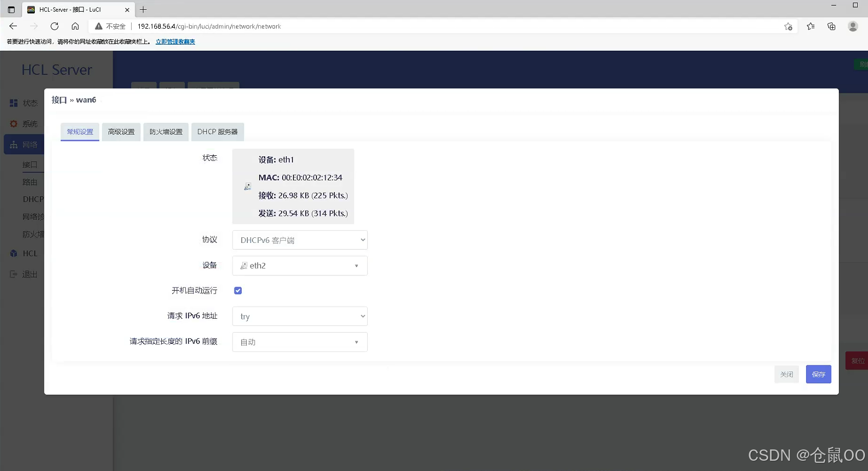Click the 退出 (Logout) icon

(13, 274)
